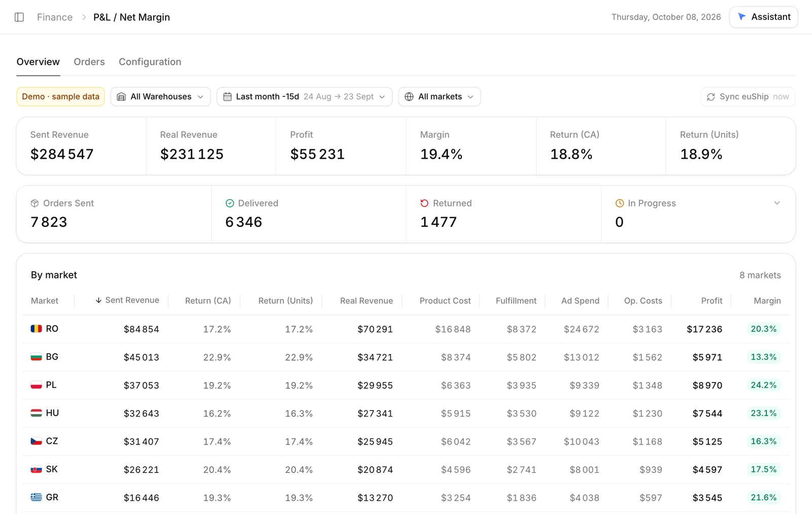This screenshot has height=514, width=812.
Task: Click SK real revenue $20 874
Action: coord(375,470)
